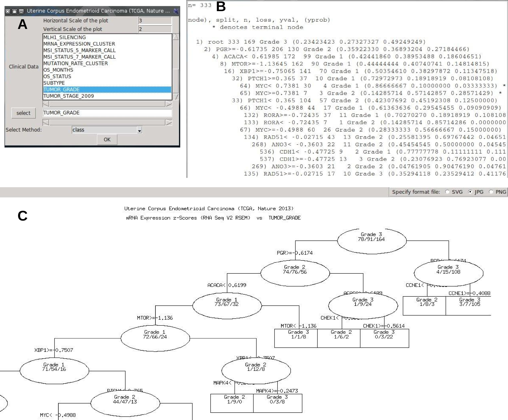The width and height of the screenshot is (508, 420).
Task: Select the SVG format radio button
Action: pyautogui.click(x=447, y=192)
